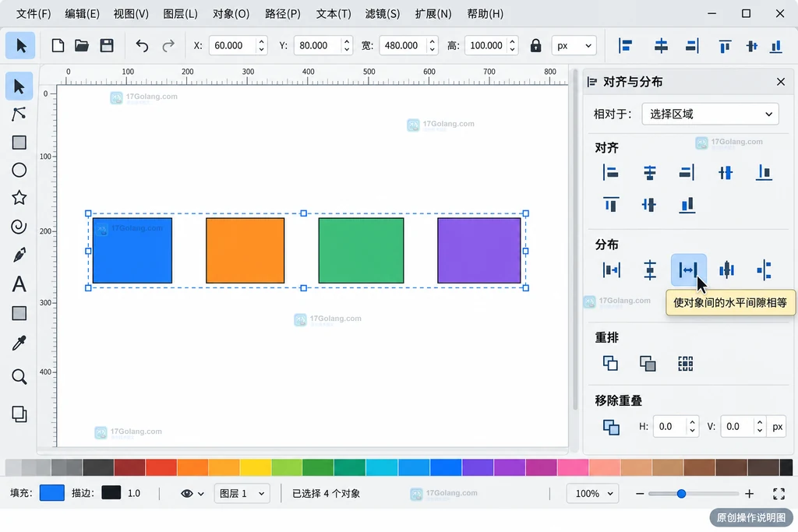Click the zoom slider handle
Screen dimensions: 798x532
[x=681, y=493]
